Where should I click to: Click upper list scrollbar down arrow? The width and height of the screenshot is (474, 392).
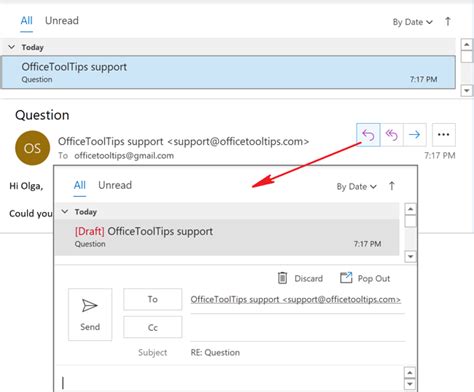click(467, 90)
